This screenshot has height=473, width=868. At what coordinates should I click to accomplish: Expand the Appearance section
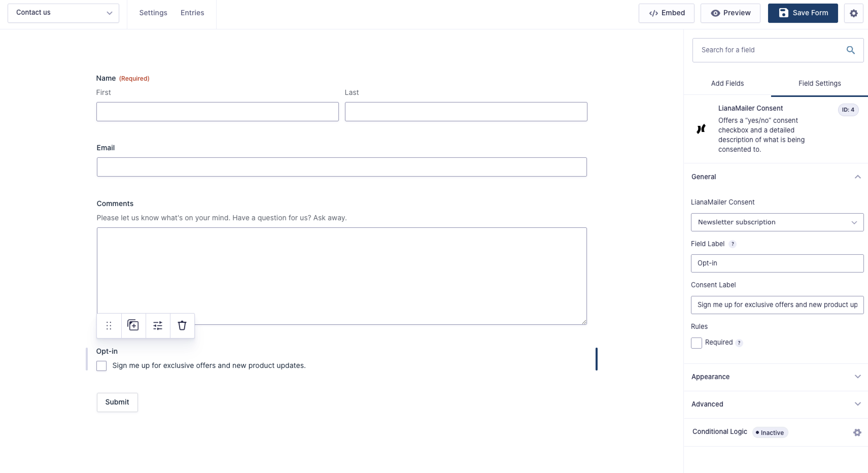point(776,377)
